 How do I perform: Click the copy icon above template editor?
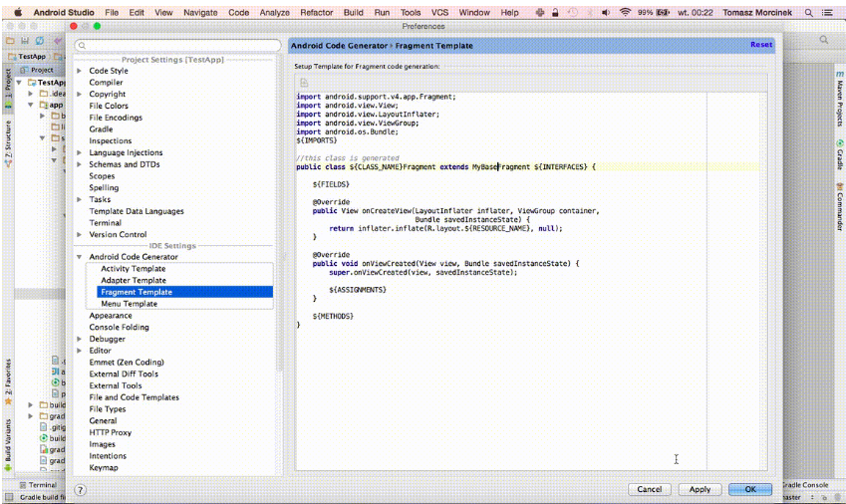pyautogui.click(x=304, y=83)
